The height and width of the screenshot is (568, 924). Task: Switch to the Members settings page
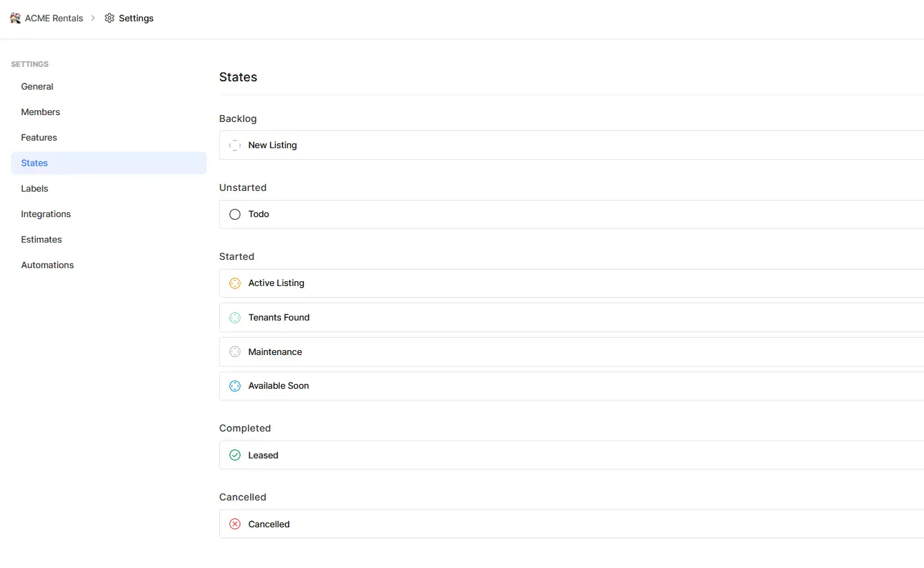(x=40, y=112)
